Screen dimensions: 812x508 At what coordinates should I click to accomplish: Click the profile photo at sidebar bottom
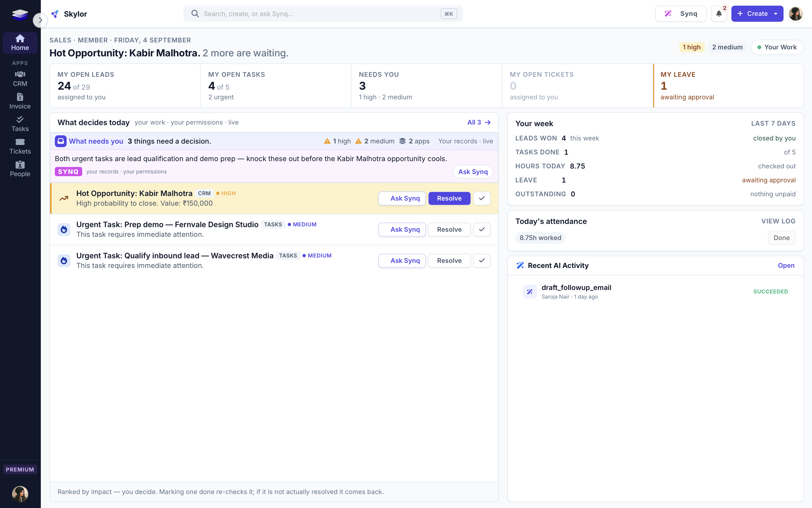pyautogui.click(x=20, y=494)
